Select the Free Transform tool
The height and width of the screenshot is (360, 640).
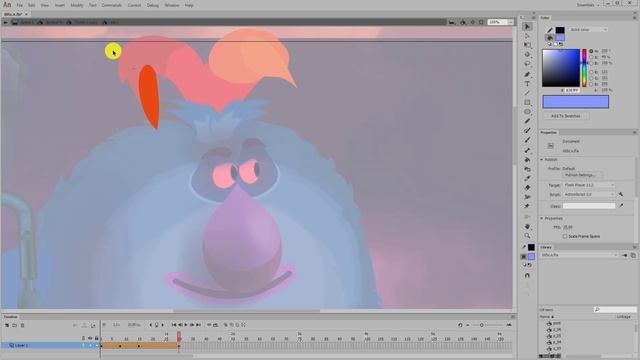(x=527, y=45)
